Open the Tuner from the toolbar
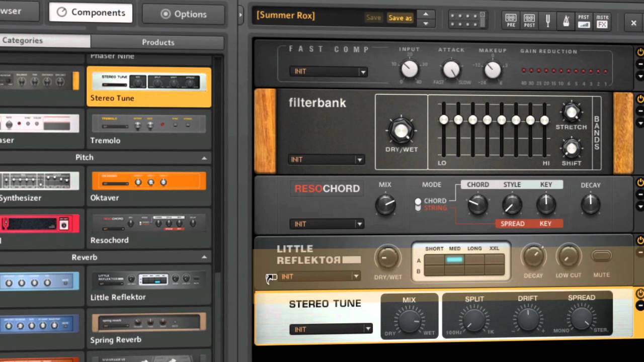644x362 pixels. coord(547,20)
